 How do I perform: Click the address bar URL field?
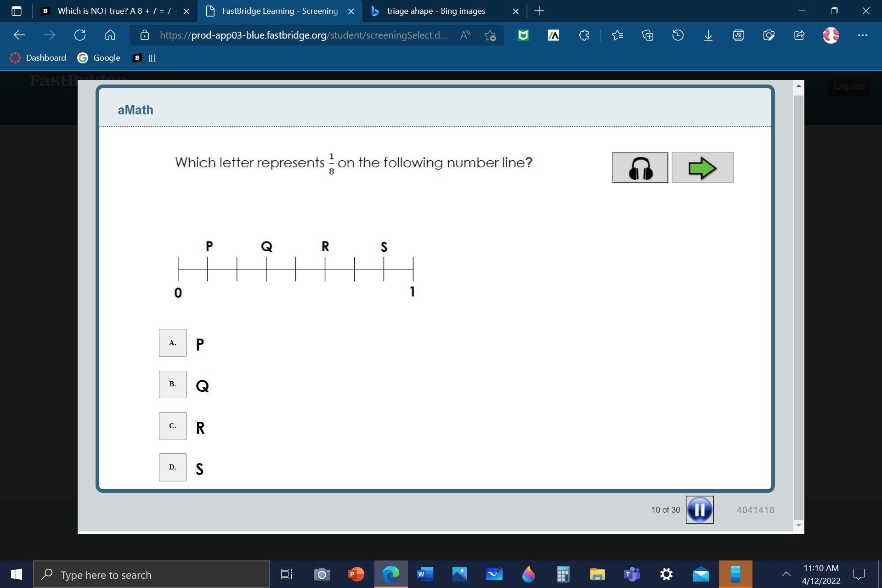point(303,35)
